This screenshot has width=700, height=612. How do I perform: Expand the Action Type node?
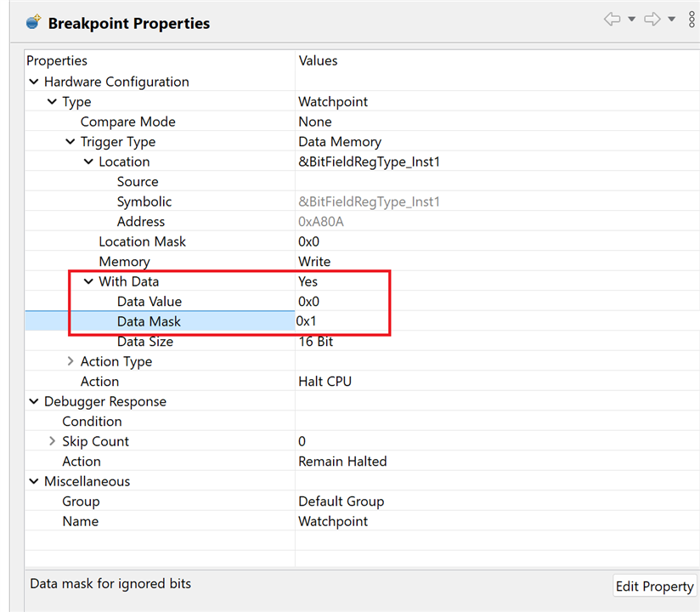click(71, 361)
